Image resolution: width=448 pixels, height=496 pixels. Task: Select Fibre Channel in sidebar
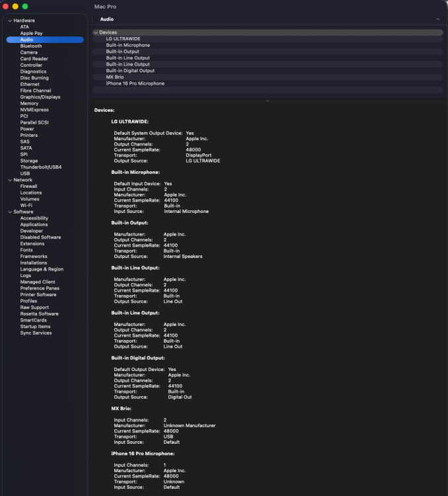click(x=36, y=91)
